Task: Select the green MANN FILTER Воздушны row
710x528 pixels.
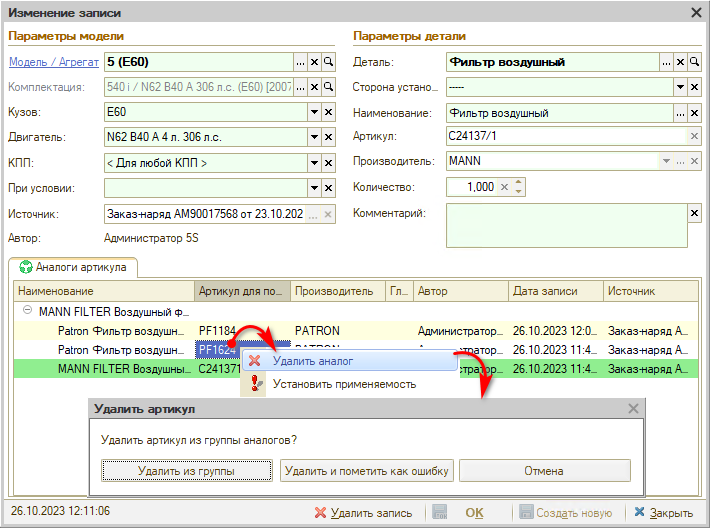Action: click(x=355, y=369)
